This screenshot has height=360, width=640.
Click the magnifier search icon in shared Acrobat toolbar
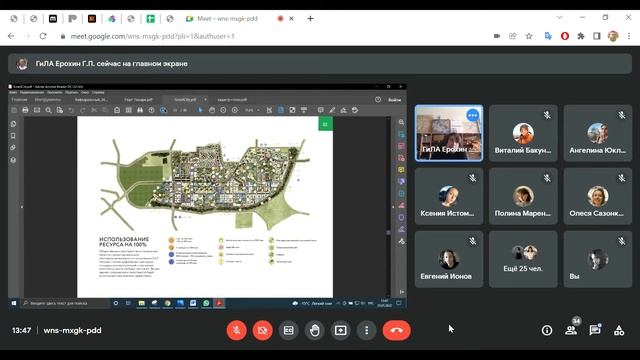(49, 110)
